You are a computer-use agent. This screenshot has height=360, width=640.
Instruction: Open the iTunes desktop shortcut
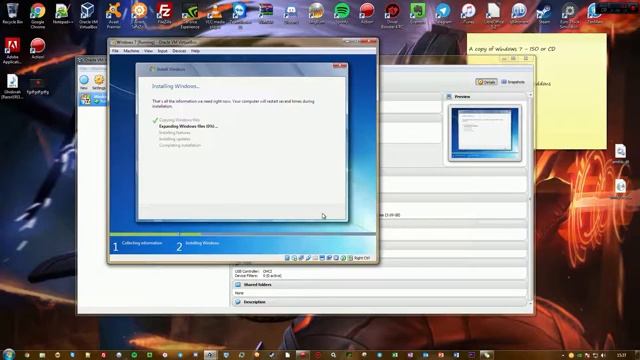tap(468, 14)
